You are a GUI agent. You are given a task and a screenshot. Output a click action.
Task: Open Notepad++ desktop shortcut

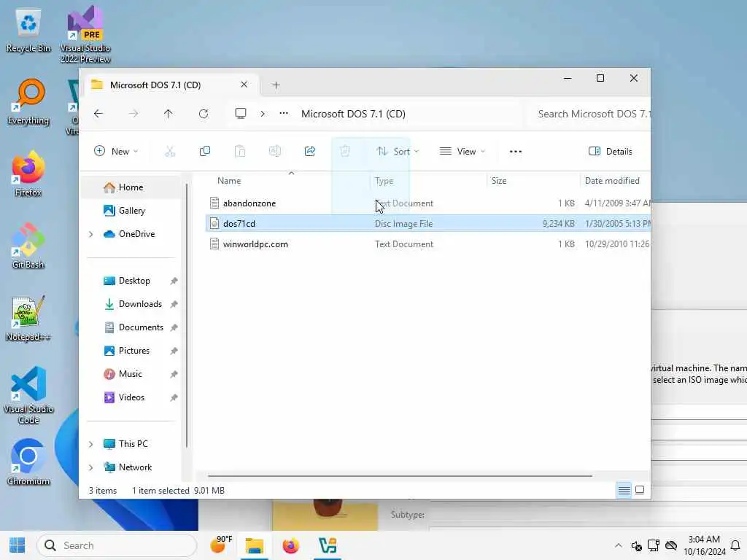click(28, 318)
